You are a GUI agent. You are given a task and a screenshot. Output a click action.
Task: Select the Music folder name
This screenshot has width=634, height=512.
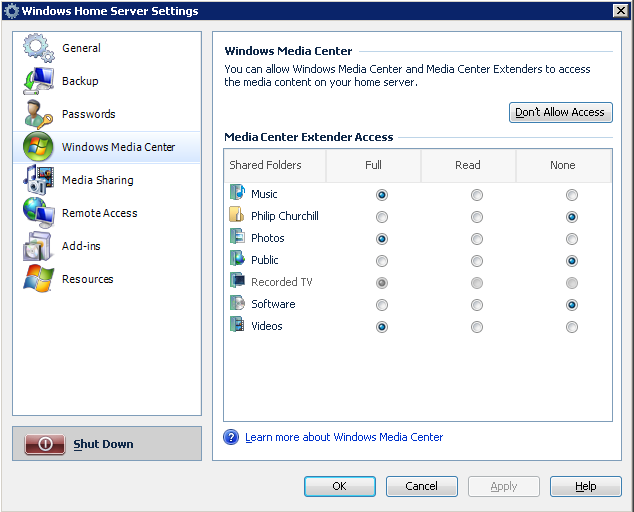(x=264, y=194)
